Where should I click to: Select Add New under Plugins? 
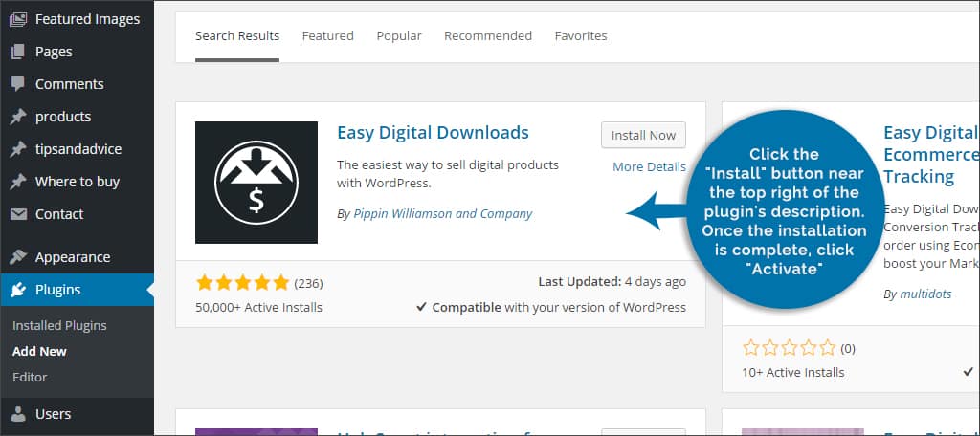click(x=39, y=351)
